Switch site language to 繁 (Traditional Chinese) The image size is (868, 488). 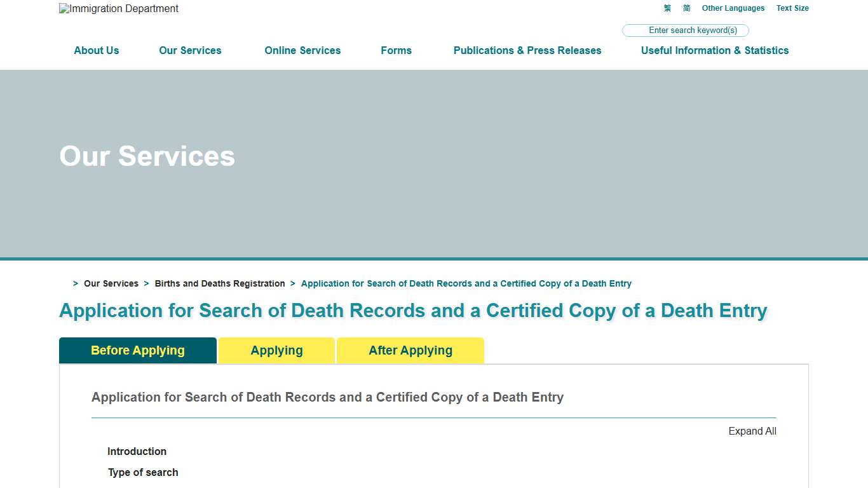(x=667, y=8)
